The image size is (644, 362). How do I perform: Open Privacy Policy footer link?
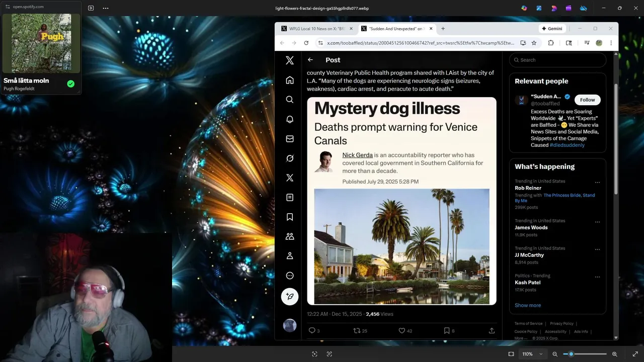561,324
